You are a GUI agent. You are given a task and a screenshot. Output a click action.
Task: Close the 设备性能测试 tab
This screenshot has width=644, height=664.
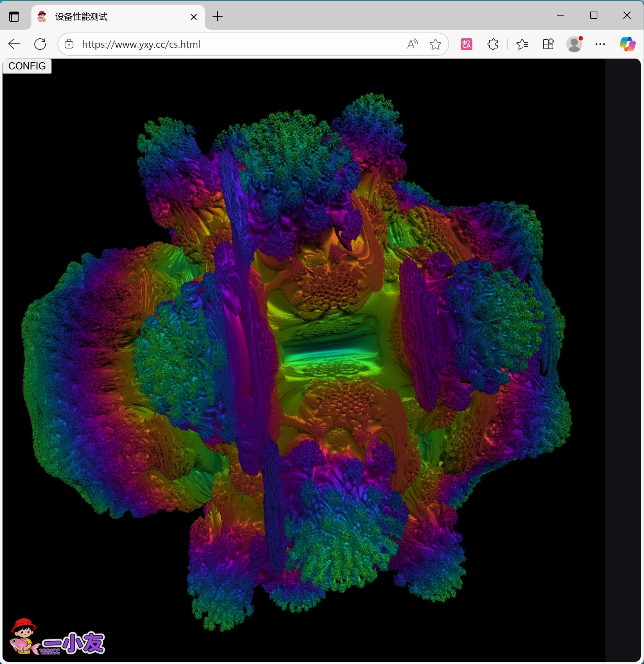pos(194,17)
